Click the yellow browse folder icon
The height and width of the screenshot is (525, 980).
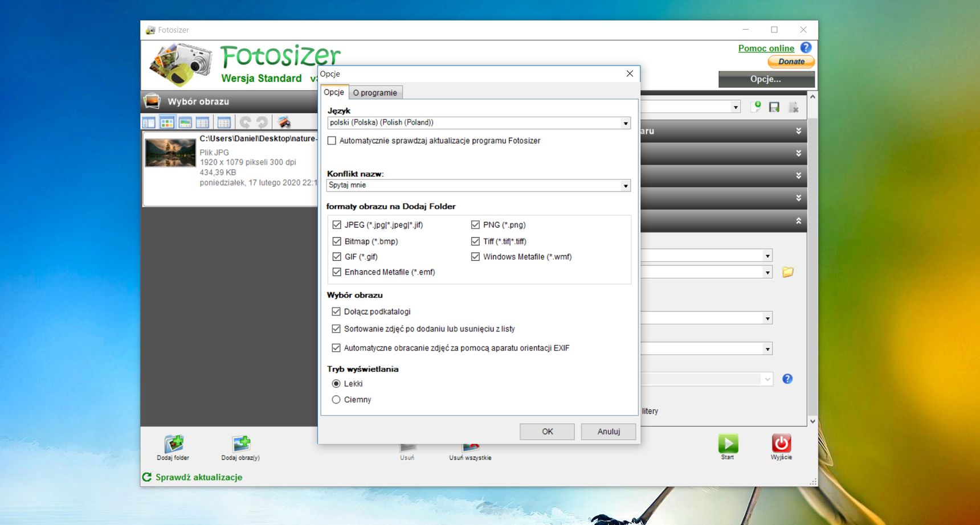click(788, 272)
